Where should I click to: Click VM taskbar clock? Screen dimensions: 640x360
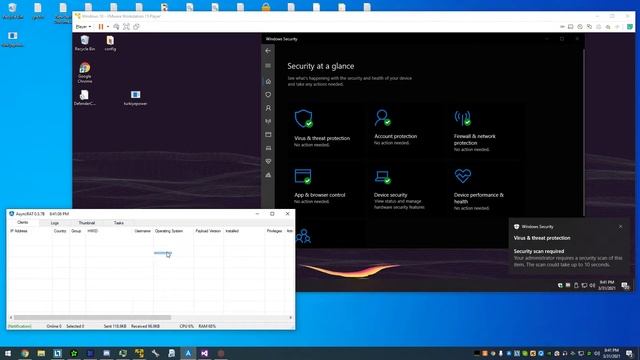point(607,285)
